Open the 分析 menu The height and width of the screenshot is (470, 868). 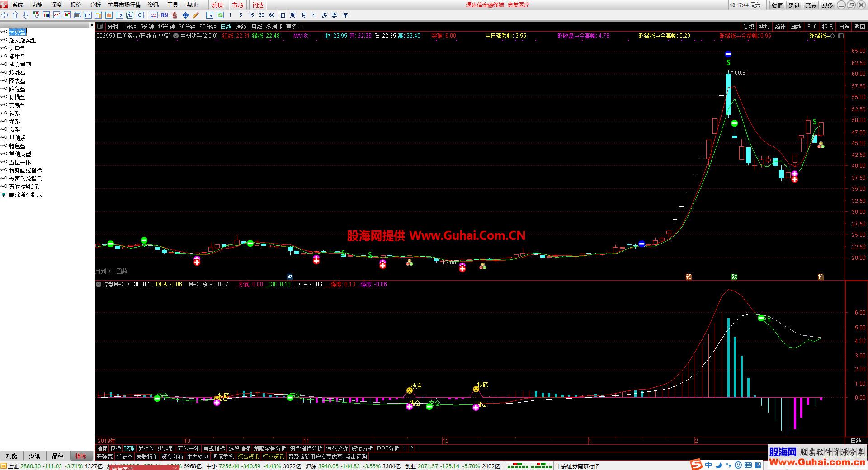pos(95,5)
